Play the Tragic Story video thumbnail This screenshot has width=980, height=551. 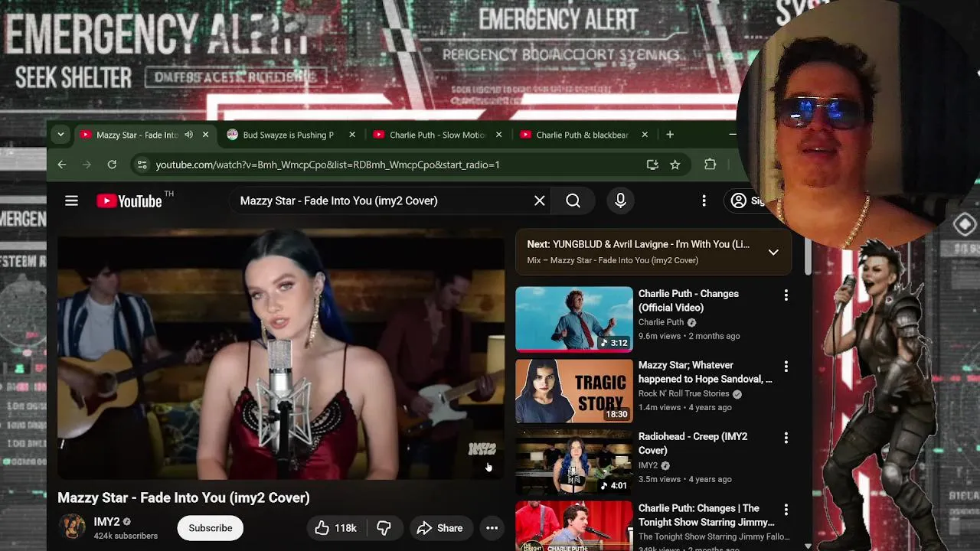(574, 390)
